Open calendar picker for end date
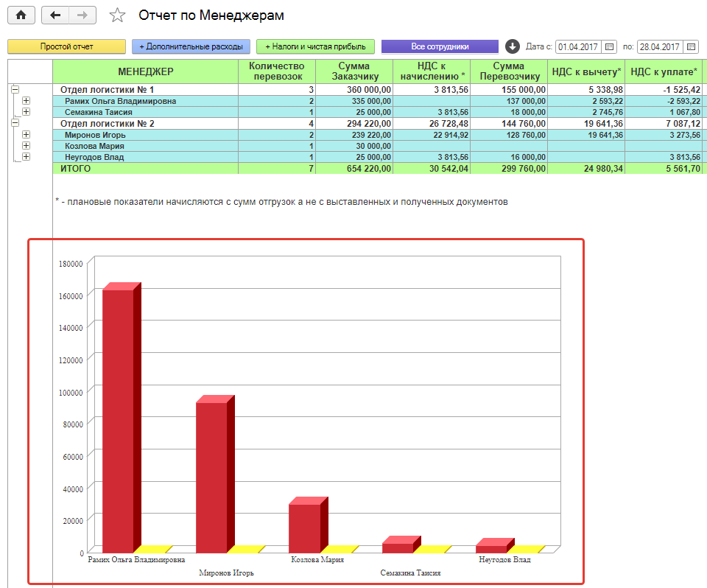Image resolution: width=707 pixels, height=588 pixels. (691, 46)
